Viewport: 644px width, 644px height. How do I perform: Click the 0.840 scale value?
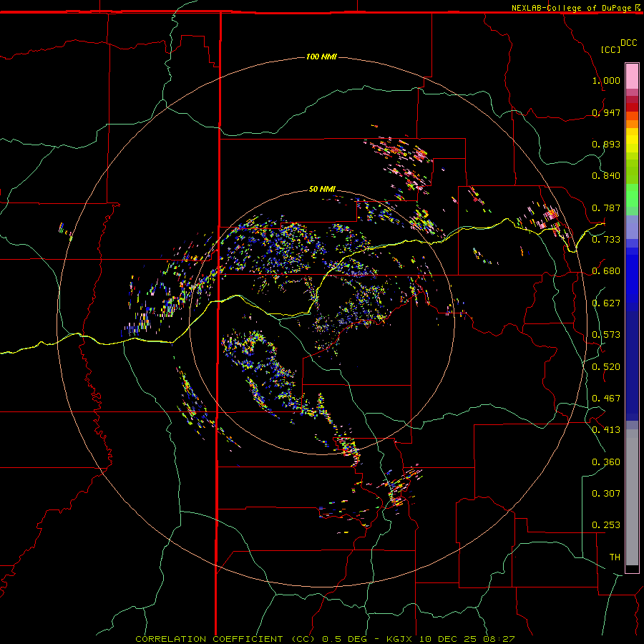[606, 176]
